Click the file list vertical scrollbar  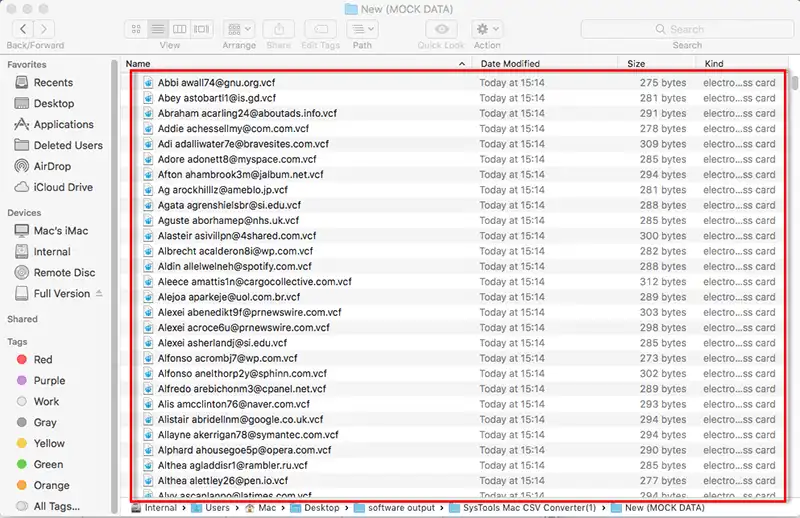coord(794,82)
